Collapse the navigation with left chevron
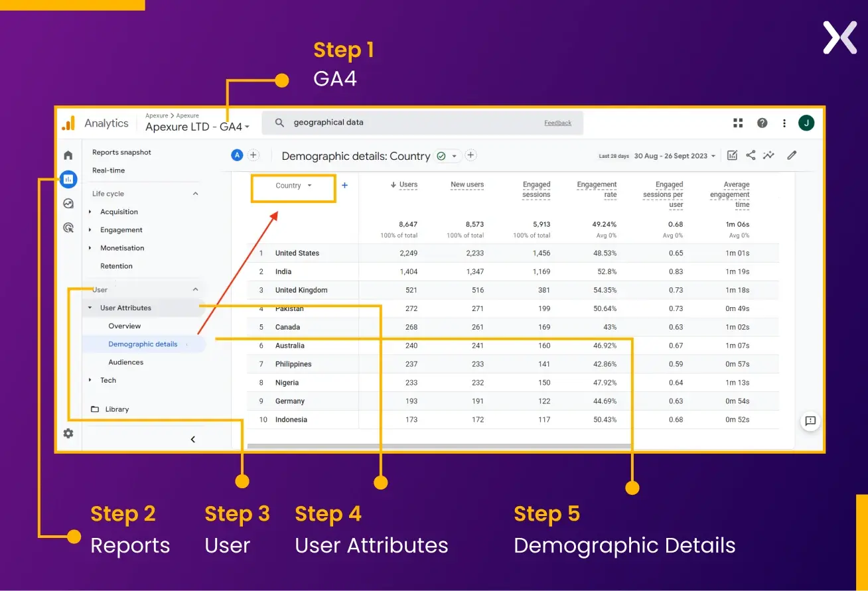 193,439
